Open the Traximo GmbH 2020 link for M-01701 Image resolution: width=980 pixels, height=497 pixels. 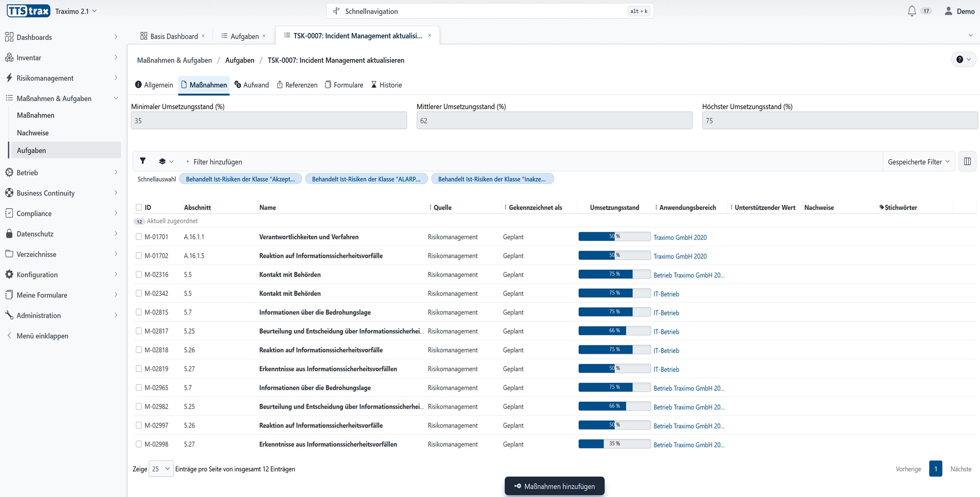[680, 237]
